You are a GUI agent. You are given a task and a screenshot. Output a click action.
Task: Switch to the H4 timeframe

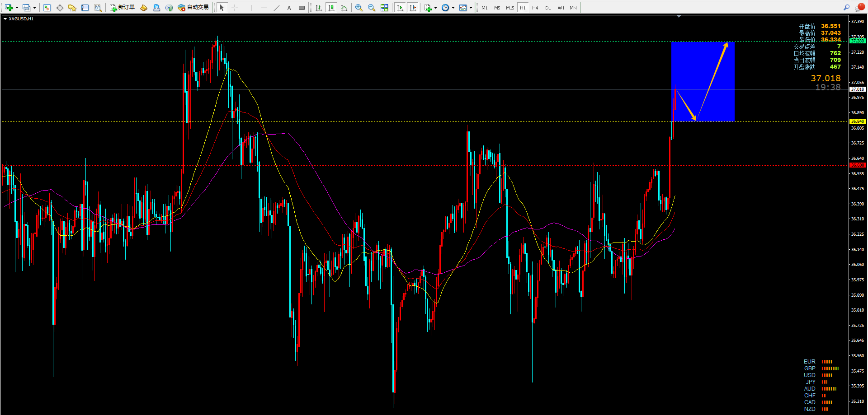(535, 8)
